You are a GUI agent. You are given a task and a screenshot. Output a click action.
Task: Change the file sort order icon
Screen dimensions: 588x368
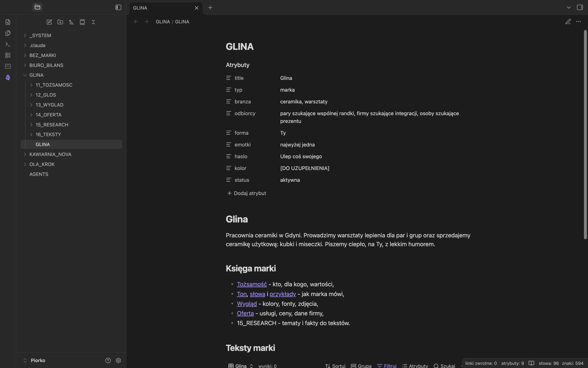tap(71, 22)
